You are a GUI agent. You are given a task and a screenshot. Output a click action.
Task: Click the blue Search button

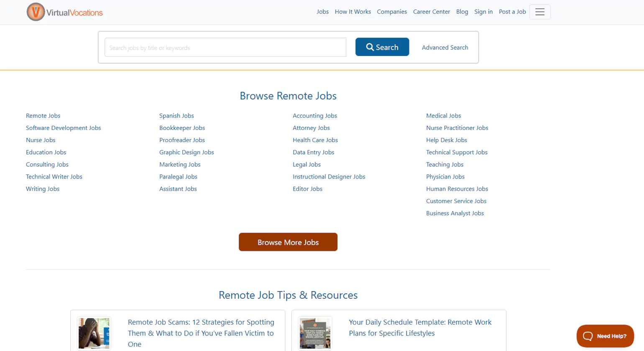(x=382, y=47)
